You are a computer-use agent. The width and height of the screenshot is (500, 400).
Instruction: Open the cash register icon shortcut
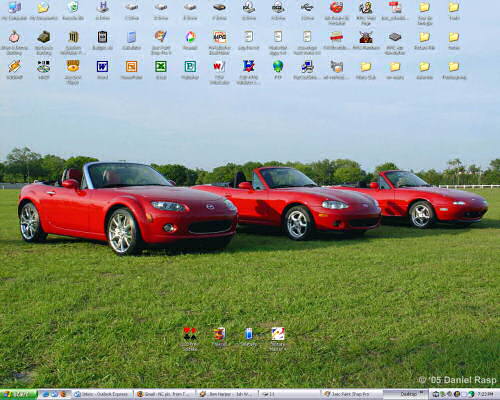(44, 42)
